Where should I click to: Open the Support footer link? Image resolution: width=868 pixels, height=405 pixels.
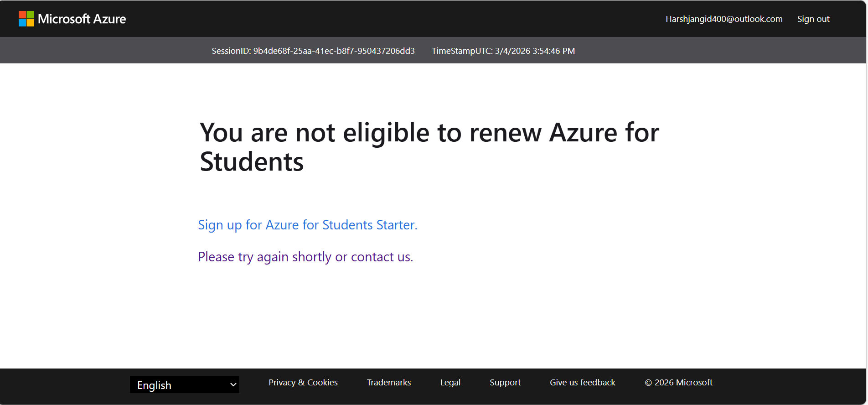505,383
